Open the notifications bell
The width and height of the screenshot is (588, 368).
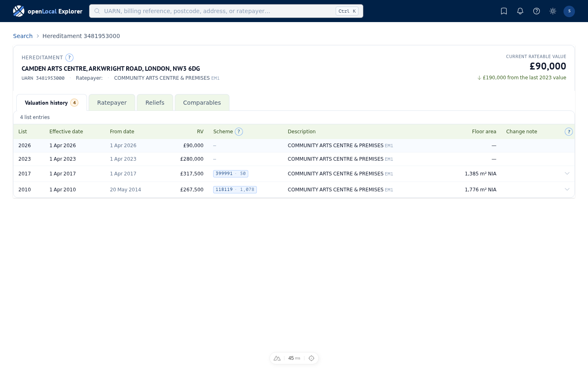click(520, 11)
